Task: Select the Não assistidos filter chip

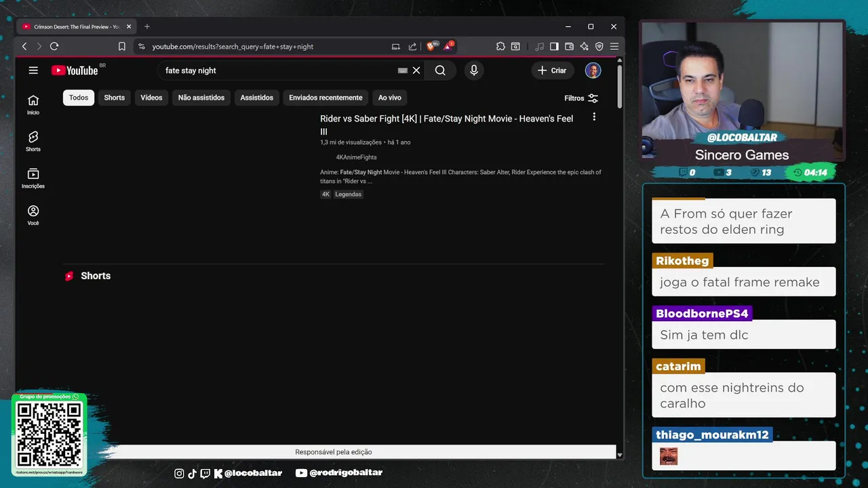Action: click(x=201, y=98)
